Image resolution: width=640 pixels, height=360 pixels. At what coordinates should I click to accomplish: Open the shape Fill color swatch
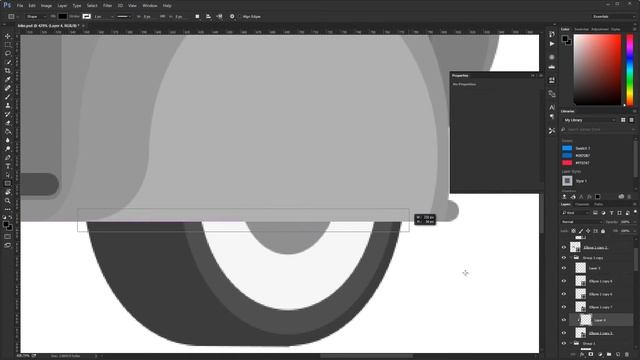click(62, 17)
